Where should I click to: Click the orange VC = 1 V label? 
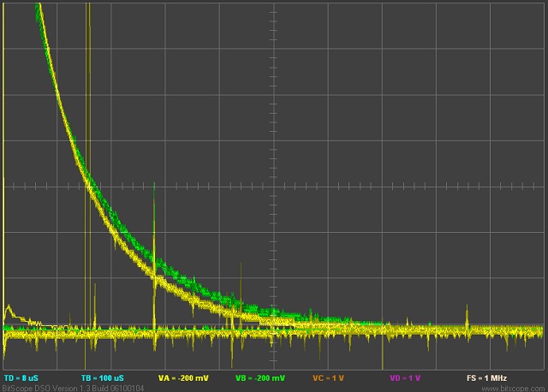click(x=330, y=377)
